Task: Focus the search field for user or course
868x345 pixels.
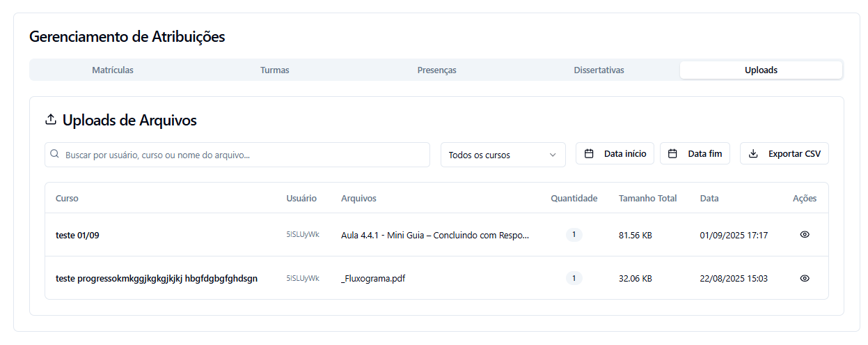Action: click(x=244, y=155)
